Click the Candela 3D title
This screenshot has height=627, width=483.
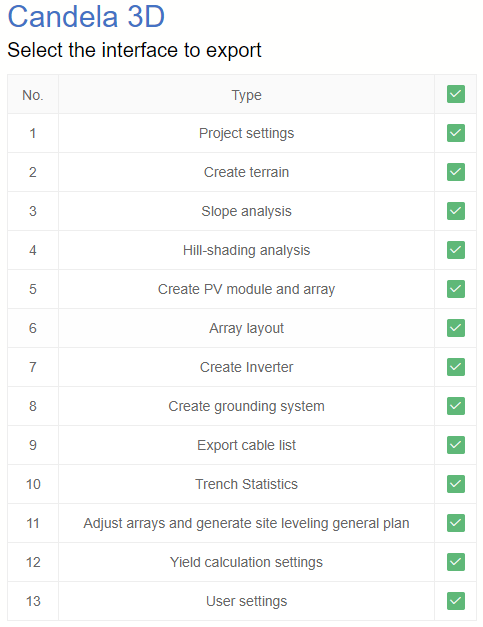point(86,17)
